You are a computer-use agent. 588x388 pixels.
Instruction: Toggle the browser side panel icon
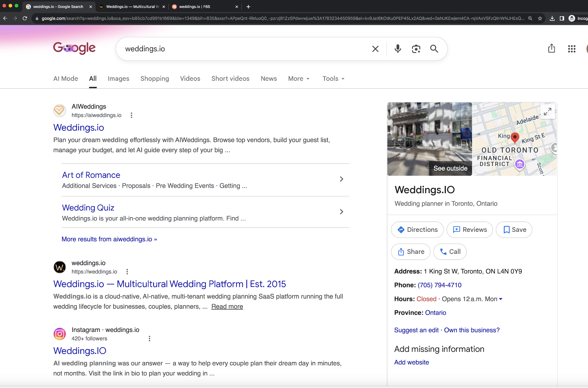click(x=562, y=18)
